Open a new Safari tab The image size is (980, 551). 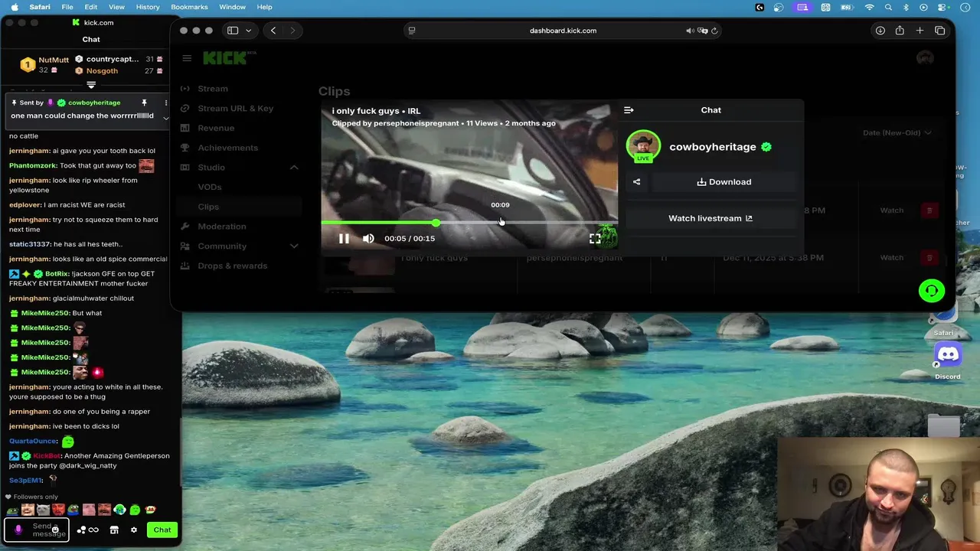click(x=920, y=31)
